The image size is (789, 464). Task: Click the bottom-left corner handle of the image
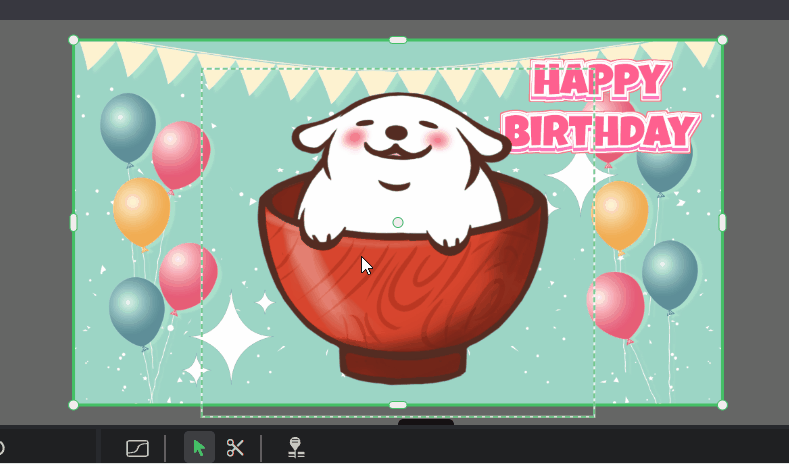click(x=73, y=405)
